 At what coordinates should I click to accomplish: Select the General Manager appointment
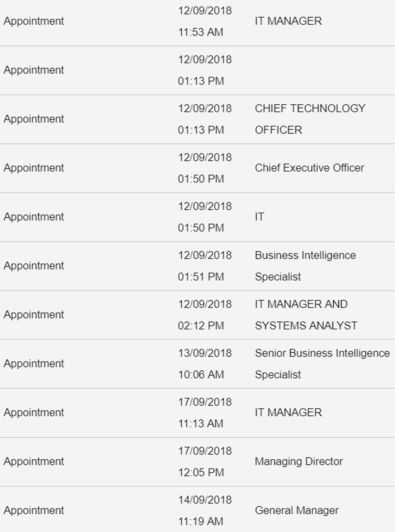197,509
